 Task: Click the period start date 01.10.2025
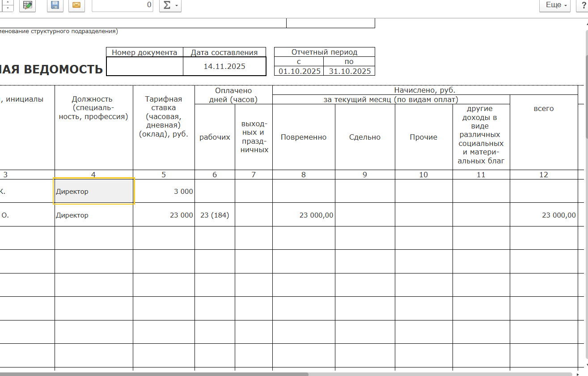click(299, 71)
